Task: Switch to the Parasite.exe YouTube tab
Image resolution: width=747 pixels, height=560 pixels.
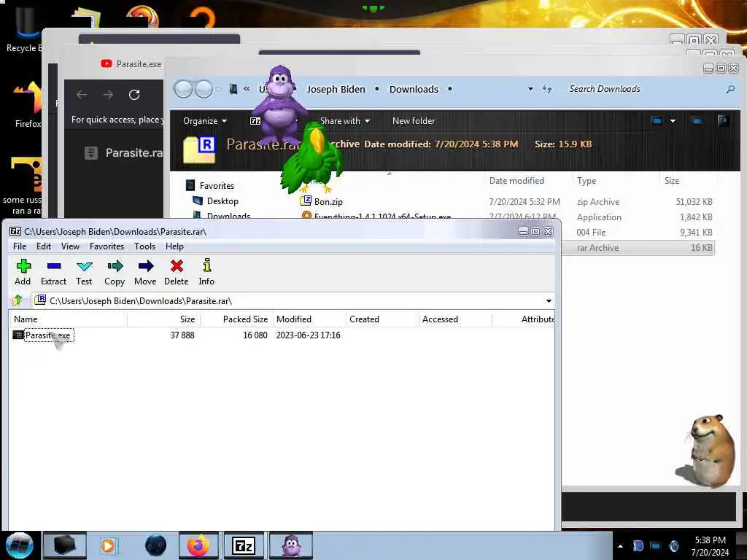Action: click(x=131, y=64)
